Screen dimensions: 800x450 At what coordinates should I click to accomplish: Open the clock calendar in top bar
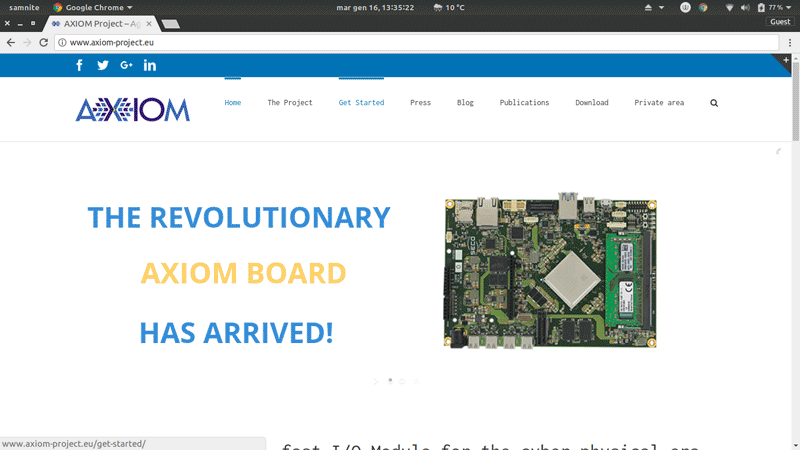(x=375, y=8)
